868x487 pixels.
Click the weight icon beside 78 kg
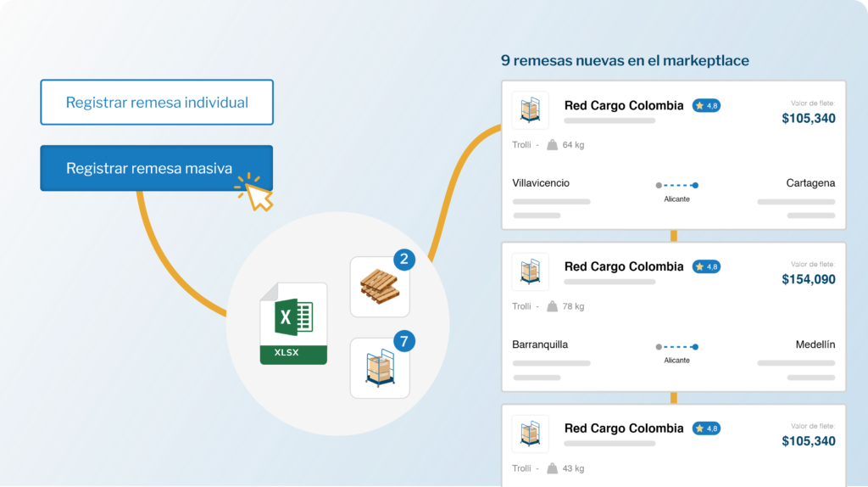click(553, 306)
